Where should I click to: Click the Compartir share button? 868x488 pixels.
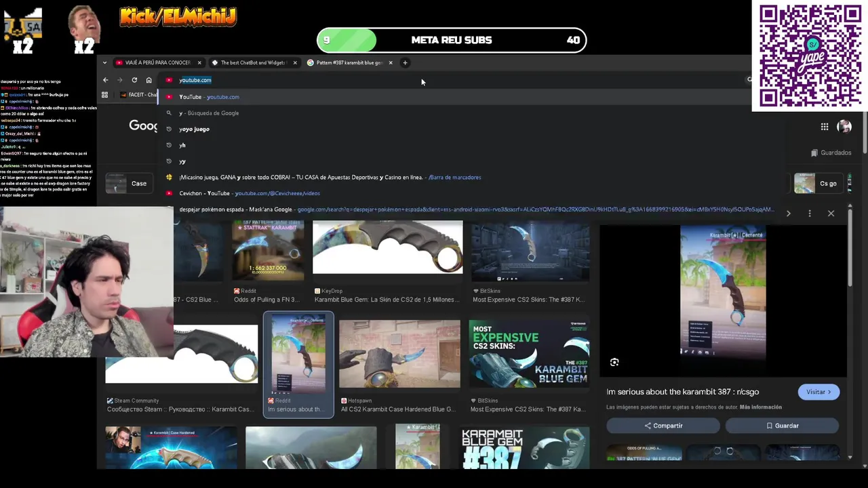663,426
